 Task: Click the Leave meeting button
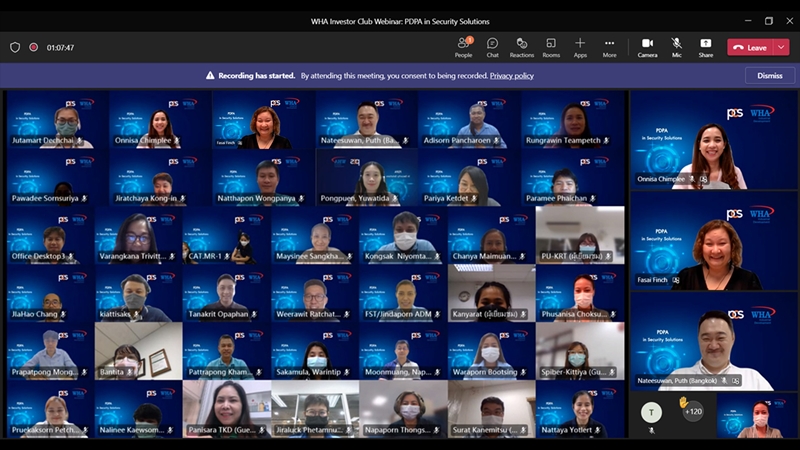click(750, 47)
